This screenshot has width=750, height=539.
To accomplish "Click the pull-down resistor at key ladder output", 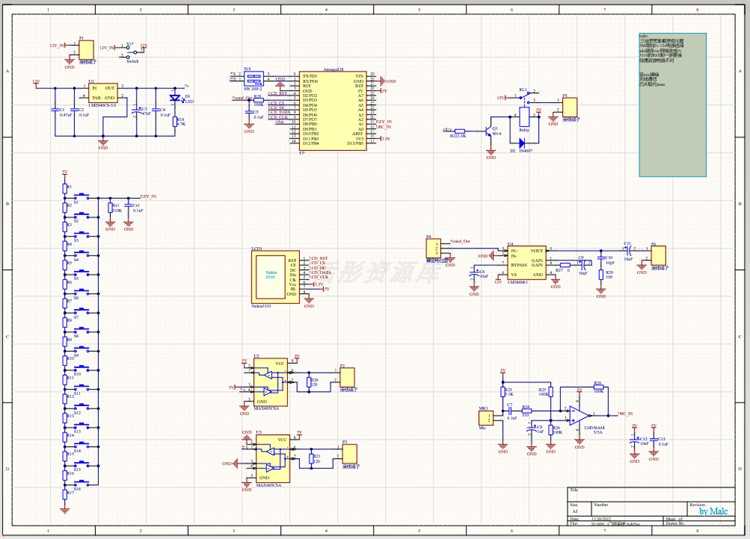I will (x=110, y=208).
